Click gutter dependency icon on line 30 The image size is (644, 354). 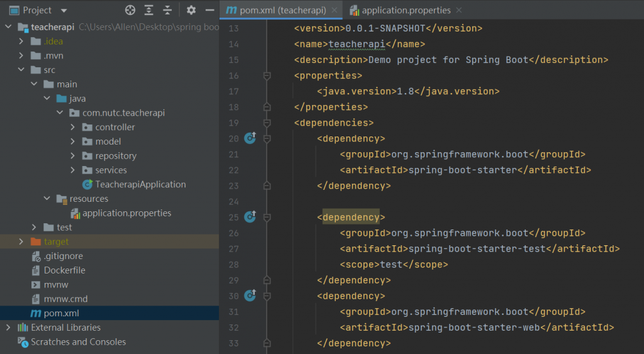pyautogui.click(x=250, y=296)
